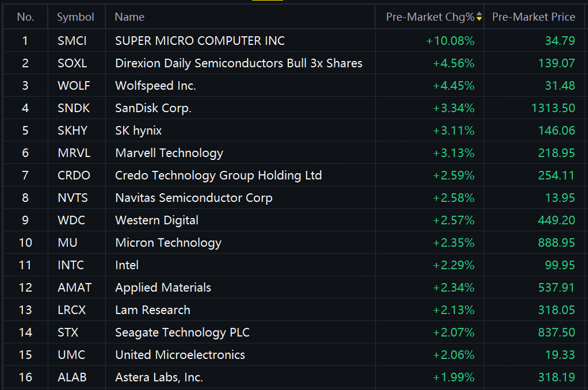Click the Pre-Market Price column header
588x390 pixels.
click(x=533, y=17)
